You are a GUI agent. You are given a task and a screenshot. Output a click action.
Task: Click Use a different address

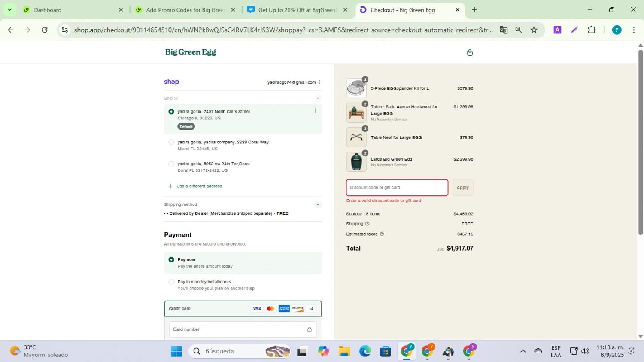(195, 186)
